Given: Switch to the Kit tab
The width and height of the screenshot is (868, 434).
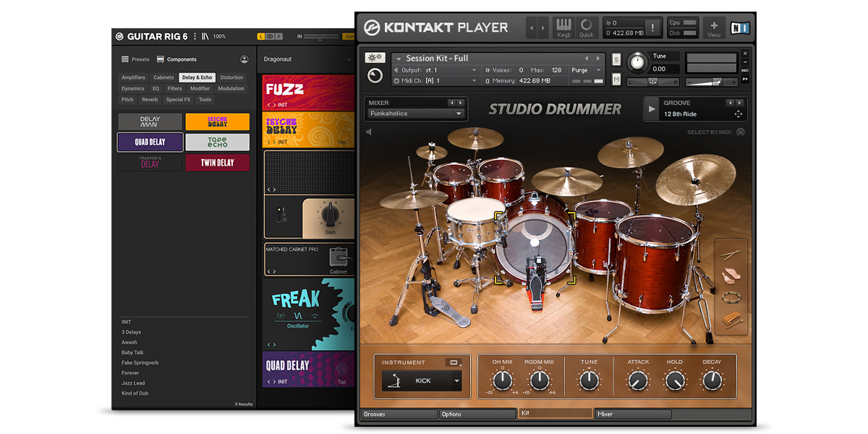Looking at the screenshot, I should 556,414.
